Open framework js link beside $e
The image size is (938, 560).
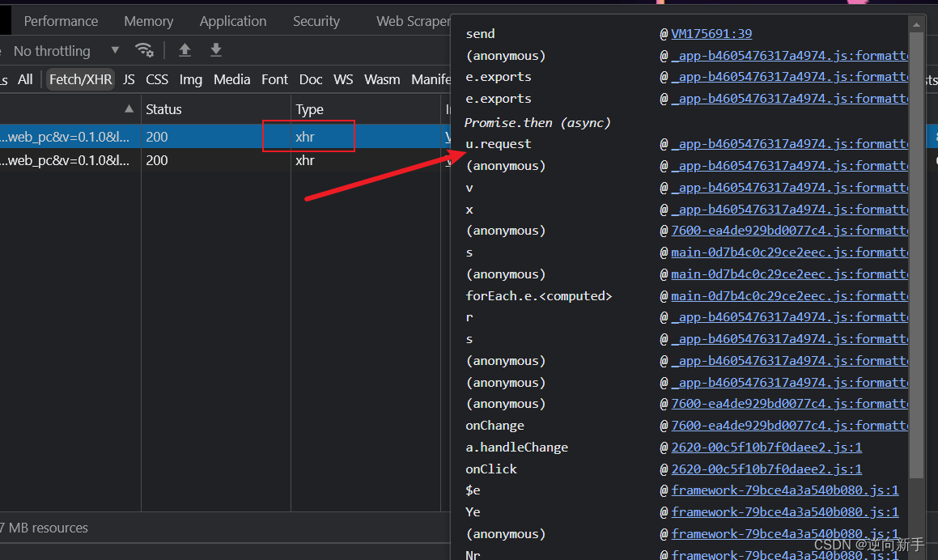pos(785,490)
